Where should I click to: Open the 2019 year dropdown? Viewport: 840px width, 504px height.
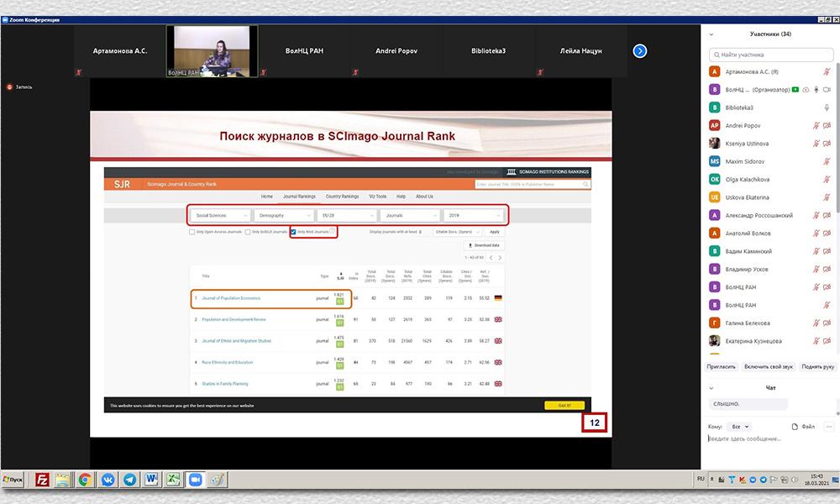(x=474, y=215)
